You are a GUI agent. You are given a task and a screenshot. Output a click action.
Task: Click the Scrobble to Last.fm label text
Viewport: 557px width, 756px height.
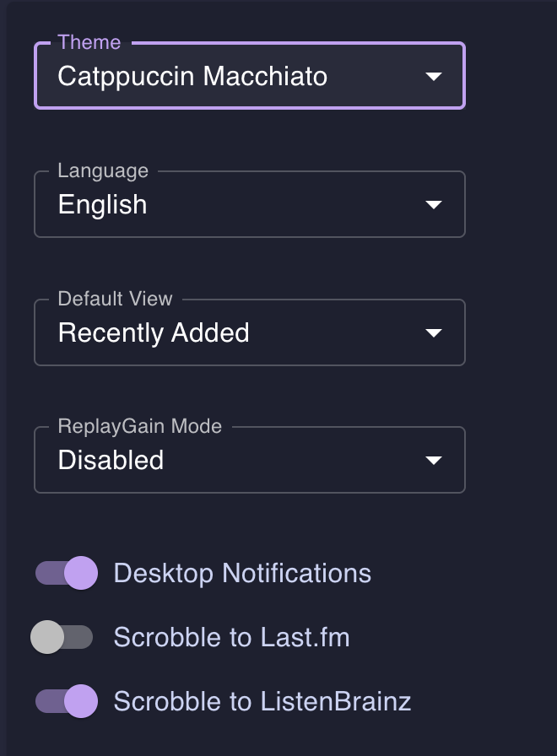231,637
